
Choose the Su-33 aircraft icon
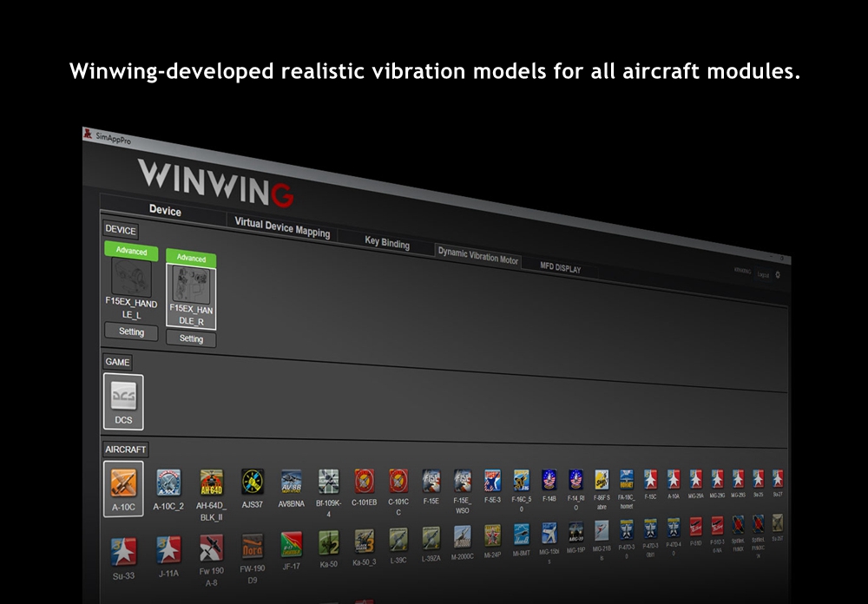pos(123,550)
